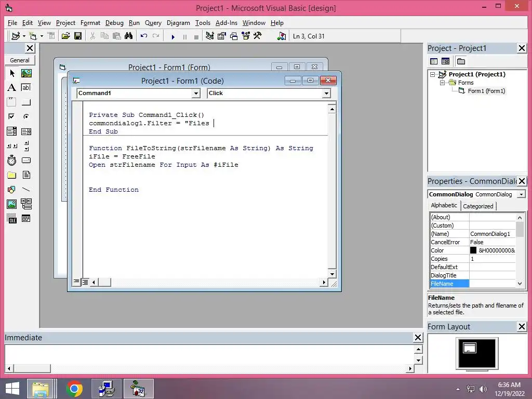Viewport: 532px width, 399px height.
Task: Select Form1 (Form1) in project tree
Action: click(x=486, y=91)
